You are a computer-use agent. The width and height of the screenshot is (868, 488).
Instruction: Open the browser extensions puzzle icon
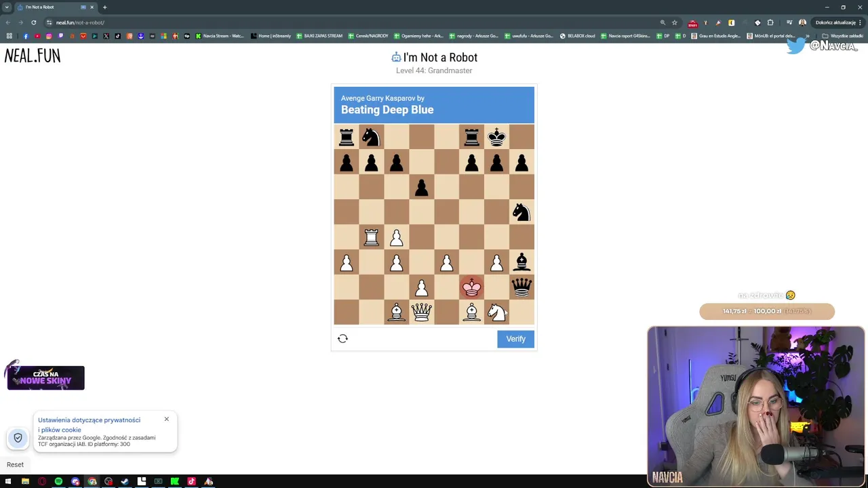point(770,22)
